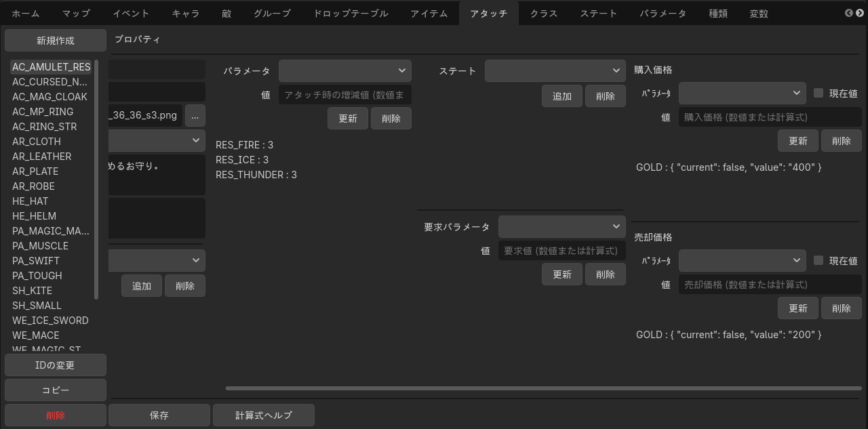
Task: Click 更新 in the 売却価格 section
Action: coord(798,308)
